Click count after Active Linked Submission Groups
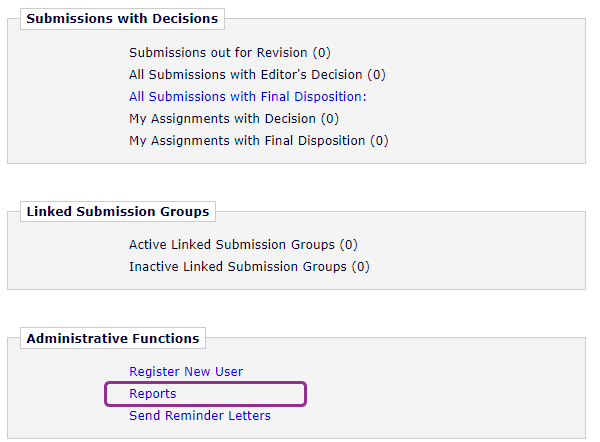The width and height of the screenshot is (600, 442). [x=348, y=245]
